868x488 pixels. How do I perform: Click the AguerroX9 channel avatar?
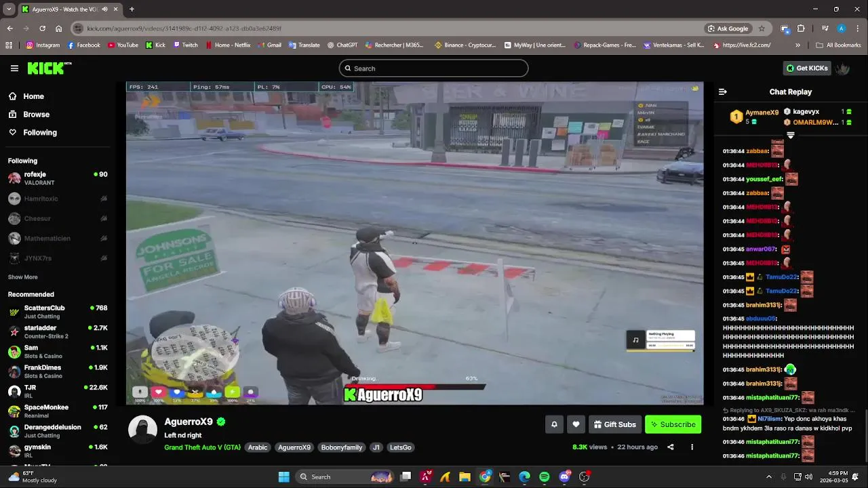coord(142,430)
